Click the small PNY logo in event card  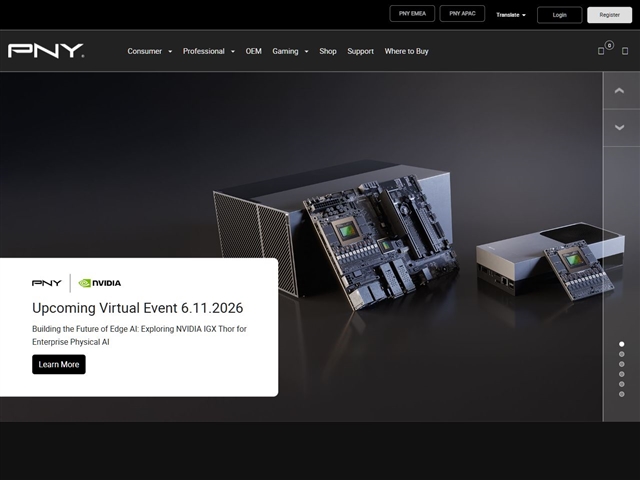pos(47,283)
